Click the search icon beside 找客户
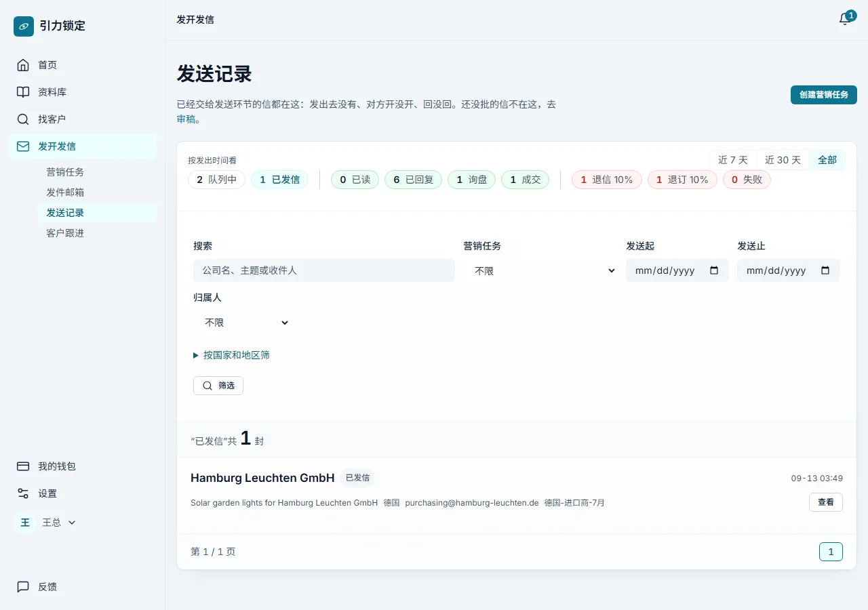868x610 pixels. pos(23,119)
